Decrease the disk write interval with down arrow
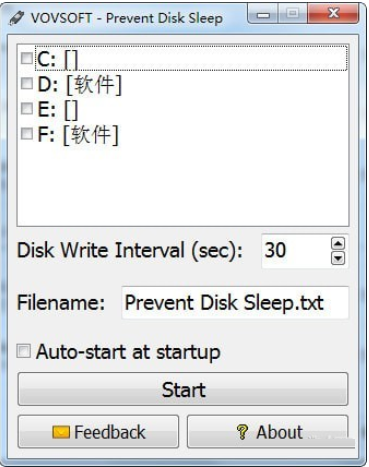The image size is (369, 467). point(338,258)
